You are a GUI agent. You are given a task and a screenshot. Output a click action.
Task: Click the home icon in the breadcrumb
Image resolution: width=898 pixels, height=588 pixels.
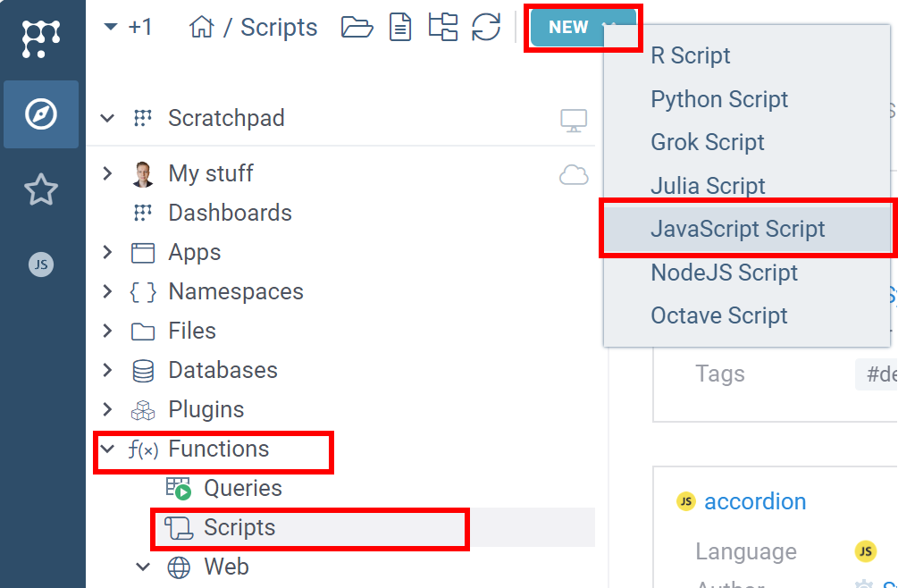click(202, 27)
